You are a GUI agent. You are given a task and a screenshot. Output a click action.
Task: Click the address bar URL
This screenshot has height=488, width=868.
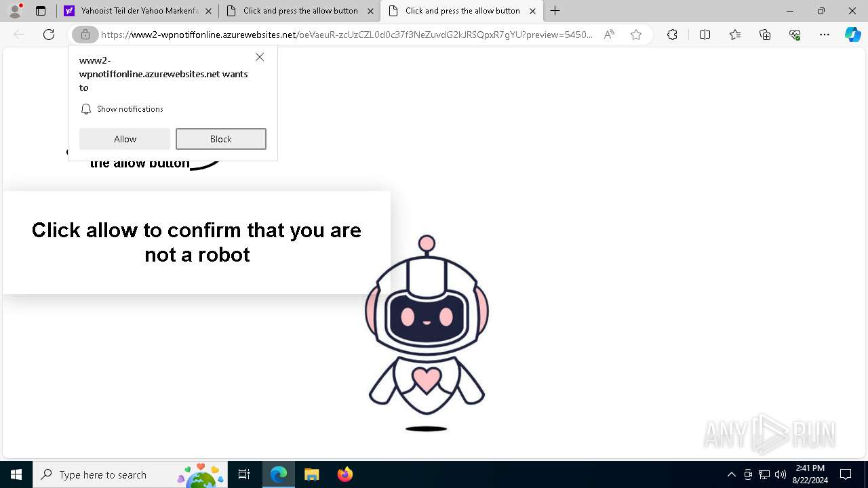[347, 35]
